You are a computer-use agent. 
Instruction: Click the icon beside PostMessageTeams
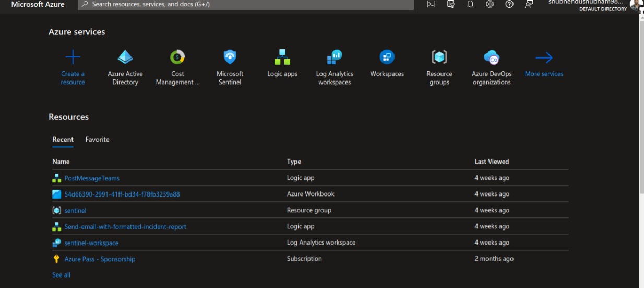point(57,178)
